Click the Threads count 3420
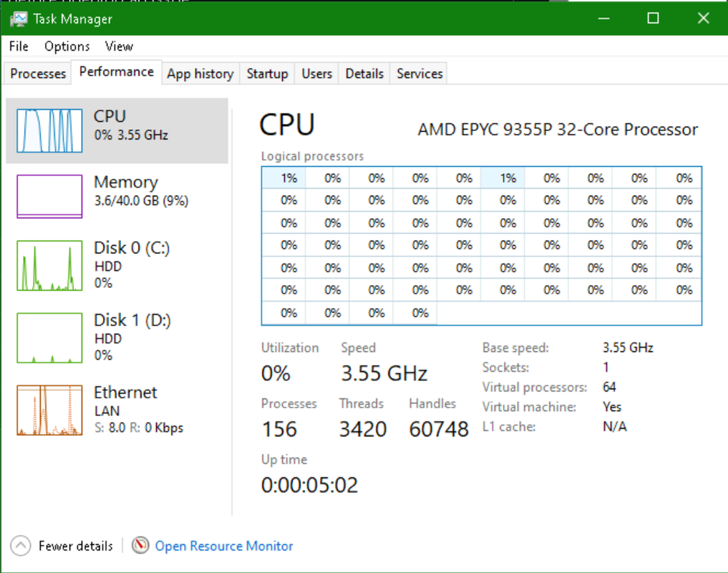This screenshot has height=573, width=728. click(363, 429)
